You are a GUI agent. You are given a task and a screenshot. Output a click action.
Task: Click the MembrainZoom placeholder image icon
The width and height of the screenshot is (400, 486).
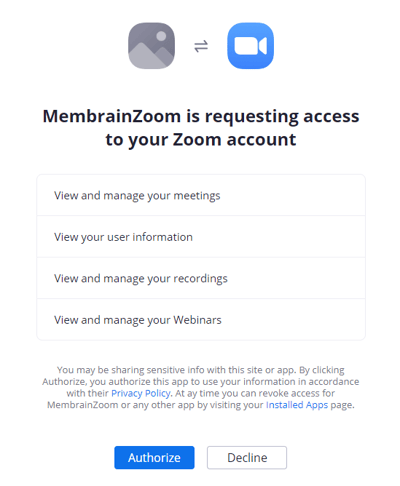point(151,46)
